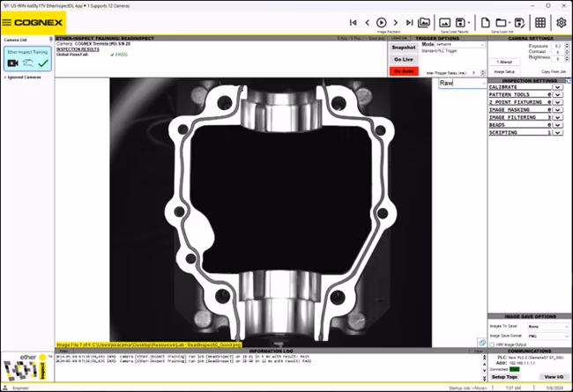Click the load result image icon
Screen dimensions: 573x392
pos(444,23)
